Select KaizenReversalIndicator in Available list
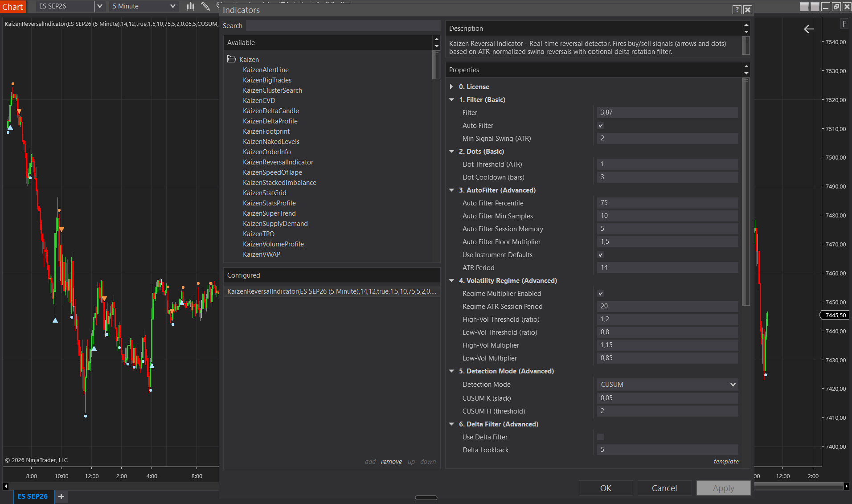 (278, 162)
